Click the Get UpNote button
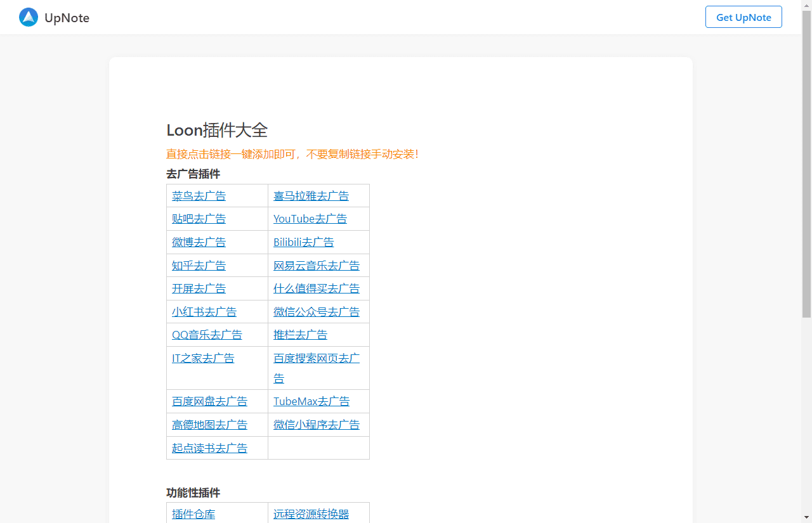The image size is (812, 523). tap(743, 16)
